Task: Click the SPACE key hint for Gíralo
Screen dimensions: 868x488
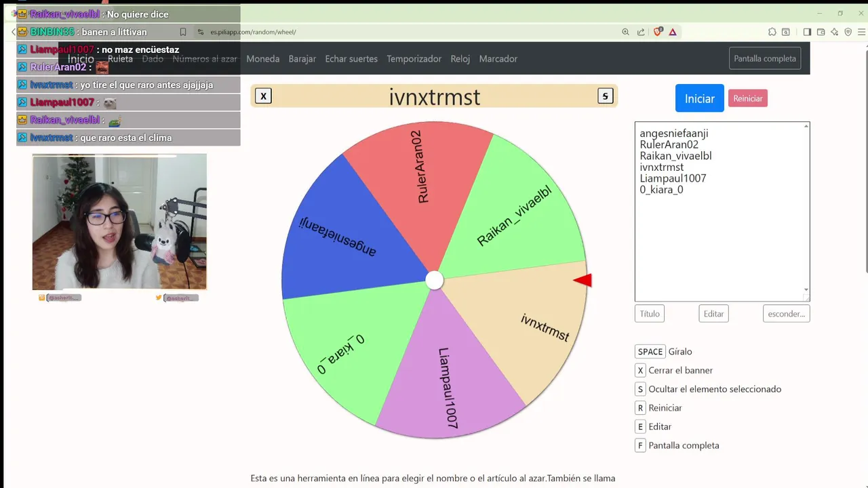Action: [650, 352]
